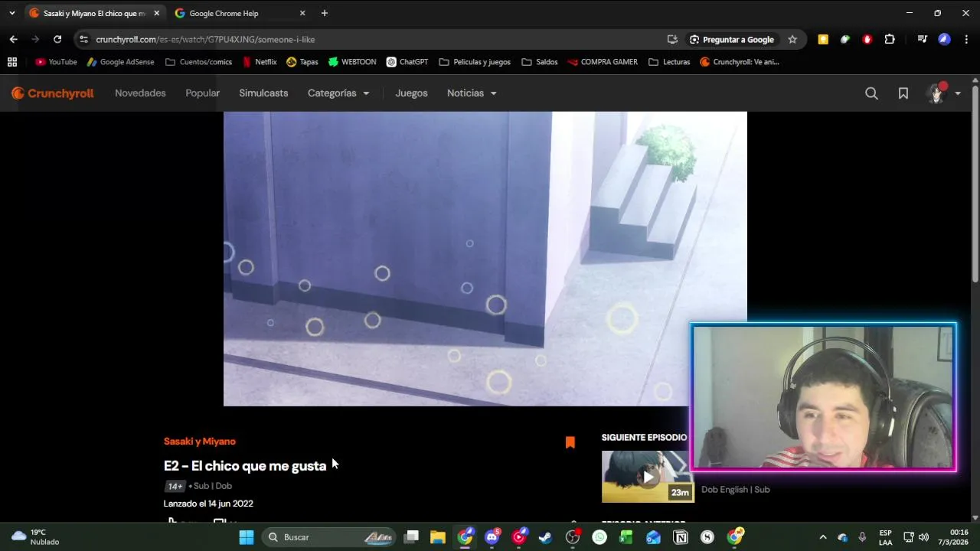
Task: Open the yellow Google Keep extension
Action: 823,39
